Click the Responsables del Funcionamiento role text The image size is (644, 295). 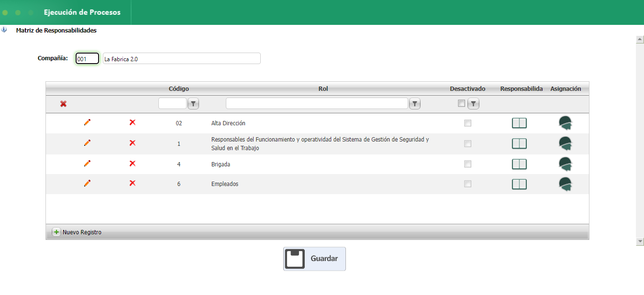pyautogui.click(x=320, y=143)
